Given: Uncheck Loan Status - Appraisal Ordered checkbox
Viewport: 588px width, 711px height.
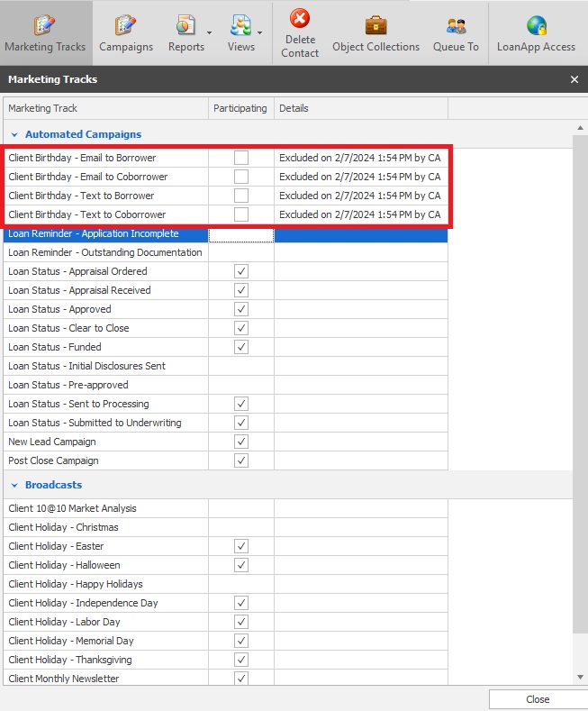Looking at the screenshot, I should tap(241, 271).
